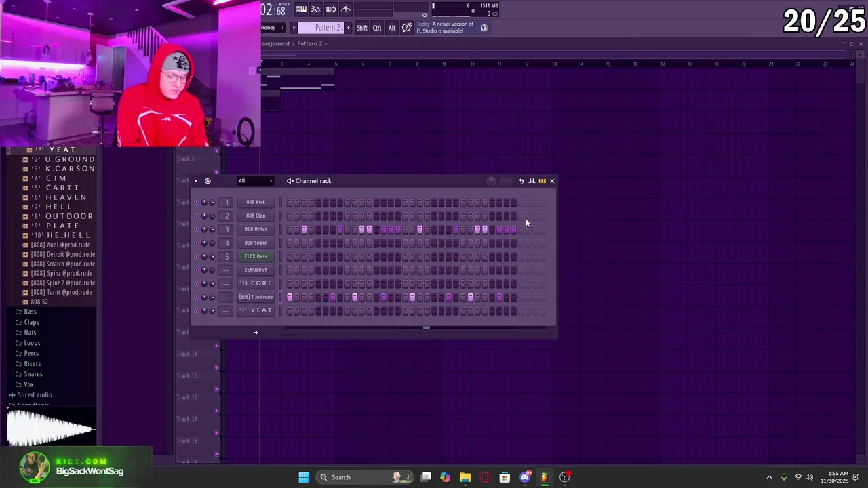The height and width of the screenshot is (488, 868).
Task: Mute the 808 Clap channel
Action: point(197,216)
